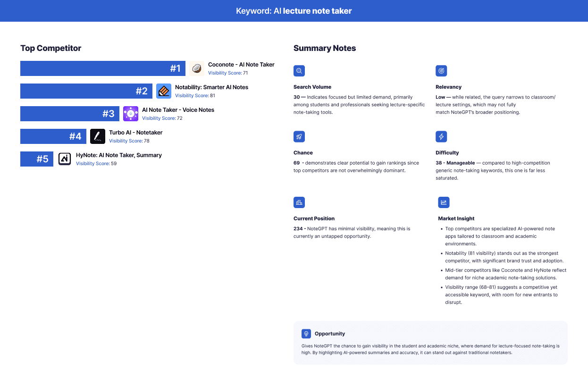Open AI Note Taker - Voice Notes title
Image resolution: width=588 pixels, height=385 pixels.
pos(178,110)
